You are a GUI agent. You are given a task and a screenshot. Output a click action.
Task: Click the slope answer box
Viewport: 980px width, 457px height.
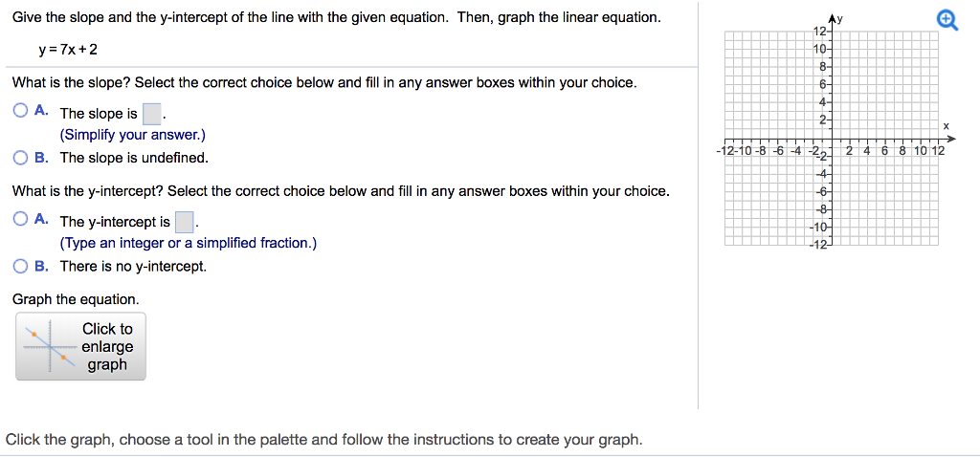tap(152, 115)
